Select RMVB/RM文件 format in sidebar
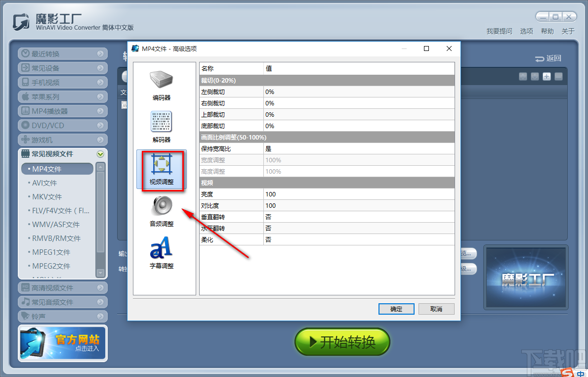Screen dimensions: 588x377 [57, 238]
